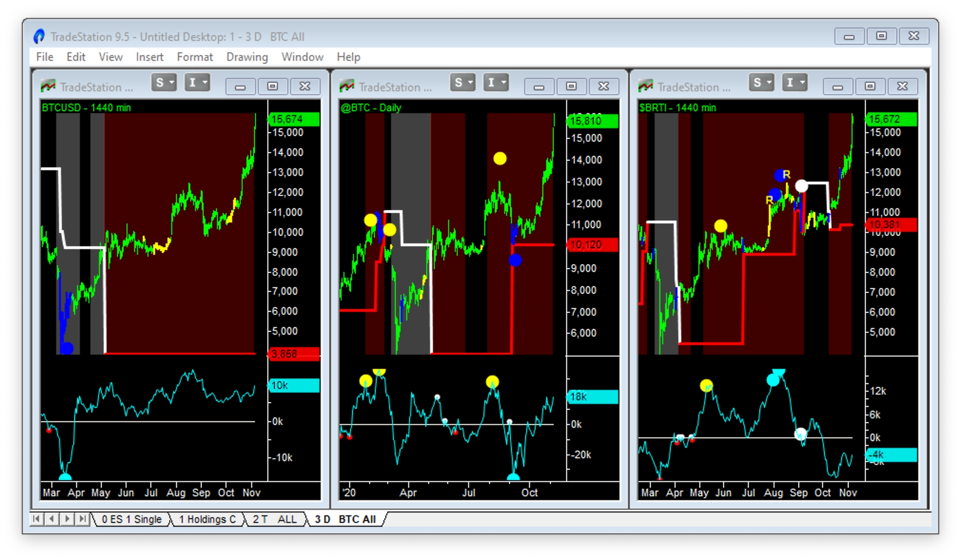Minimize the main TradeStation window

pos(849,36)
